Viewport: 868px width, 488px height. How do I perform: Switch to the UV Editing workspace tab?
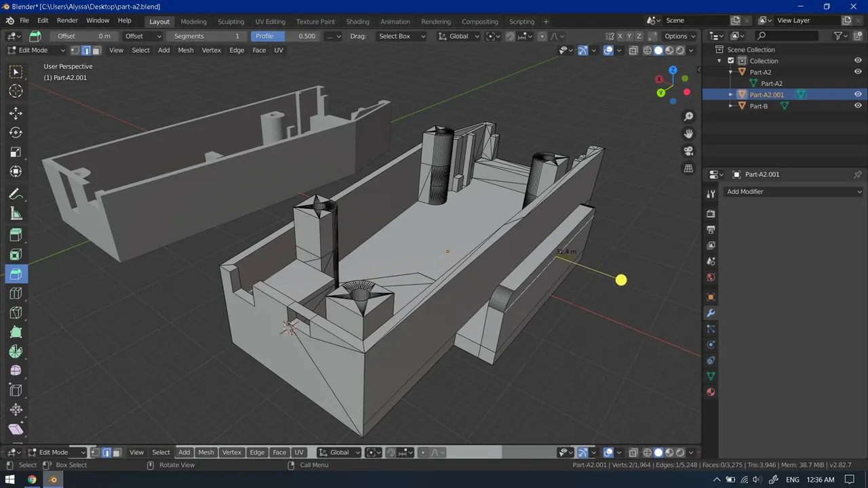[x=270, y=22]
